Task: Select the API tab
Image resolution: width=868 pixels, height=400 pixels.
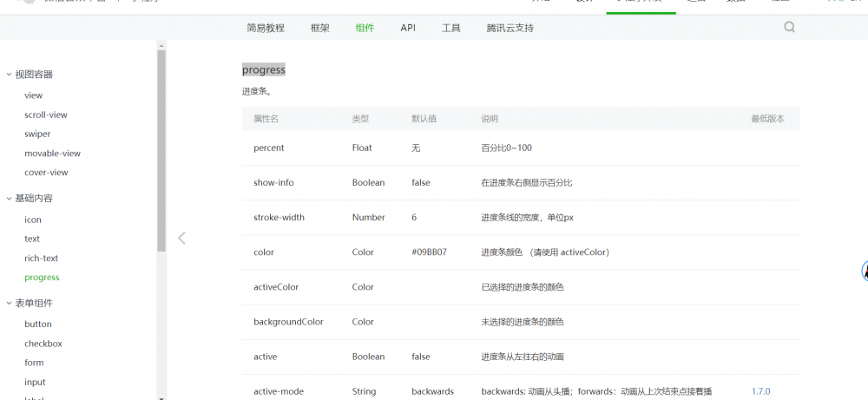Action: click(408, 28)
